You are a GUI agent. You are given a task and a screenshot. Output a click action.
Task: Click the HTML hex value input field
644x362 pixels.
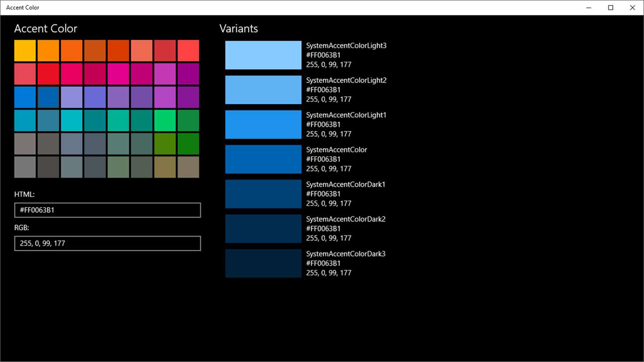coord(107,210)
